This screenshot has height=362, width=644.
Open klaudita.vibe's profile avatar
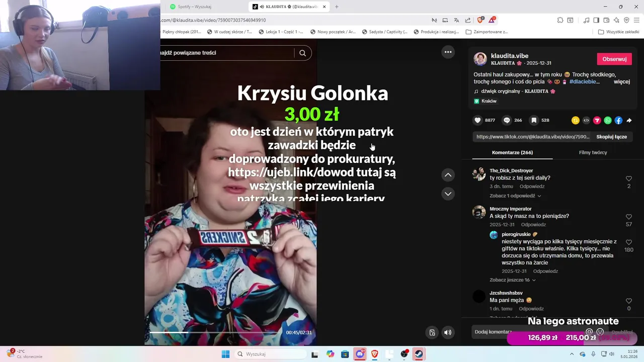pyautogui.click(x=480, y=59)
